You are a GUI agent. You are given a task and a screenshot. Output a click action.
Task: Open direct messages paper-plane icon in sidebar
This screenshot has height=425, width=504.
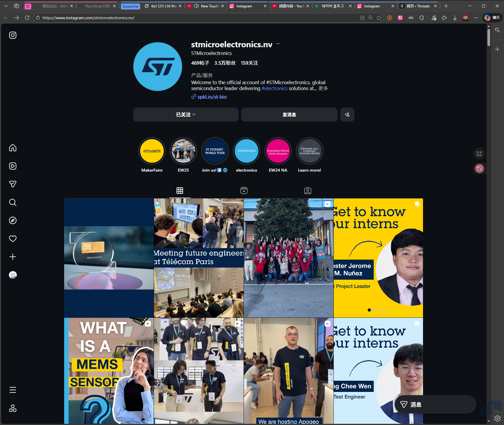[13, 184]
